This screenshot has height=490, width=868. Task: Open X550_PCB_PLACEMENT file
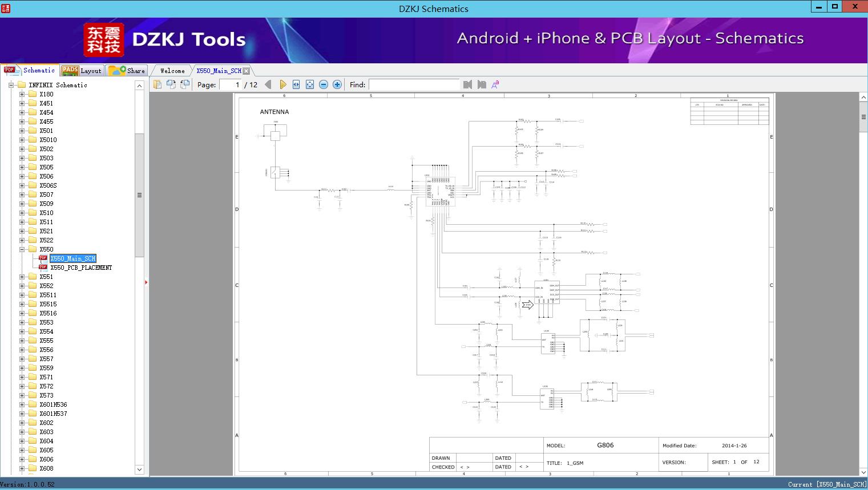[81, 268]
